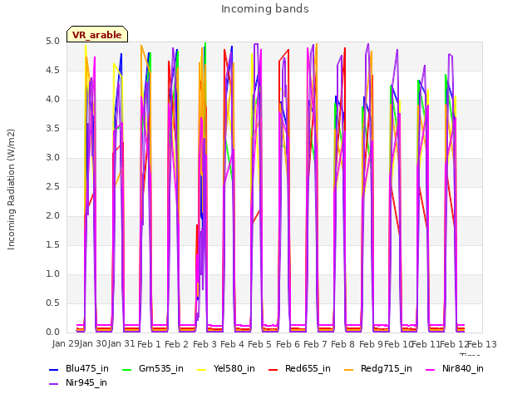The height and width of the screenshot is (399, 532).
Task: Click the 0.5 y-axis tick label
Action: 52,303
